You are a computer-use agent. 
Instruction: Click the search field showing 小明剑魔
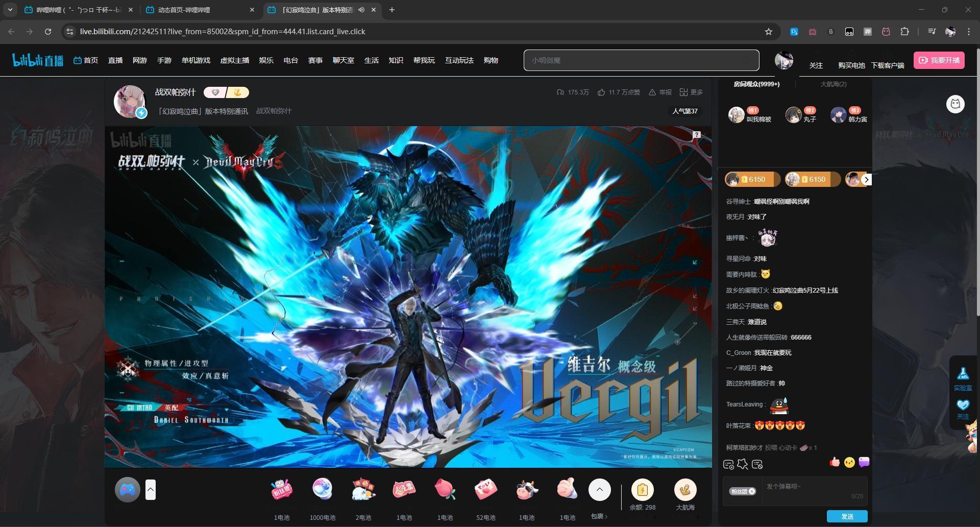coord(641,60)
